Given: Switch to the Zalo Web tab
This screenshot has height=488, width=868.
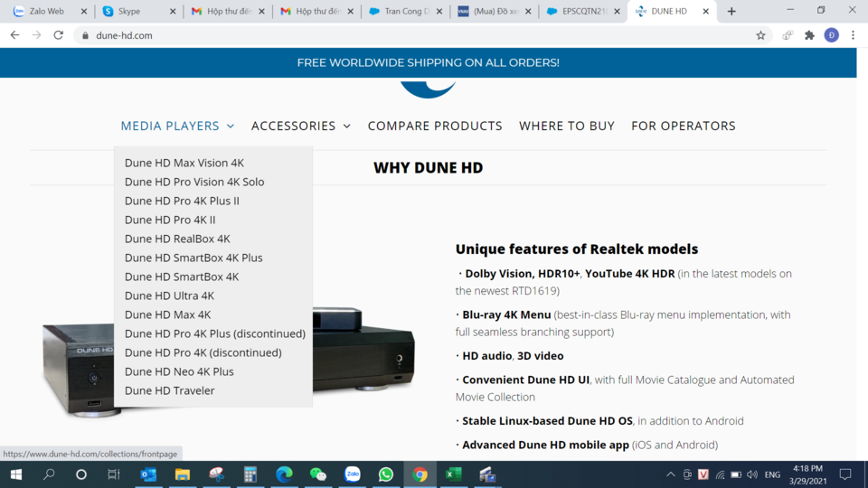Looking at the screenshot, I should 50,11.
